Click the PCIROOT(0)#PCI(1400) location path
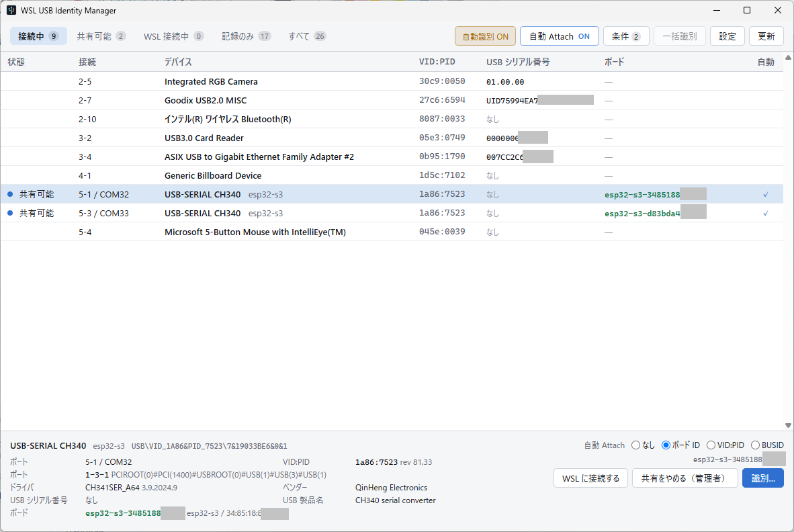 coord(219,475)
